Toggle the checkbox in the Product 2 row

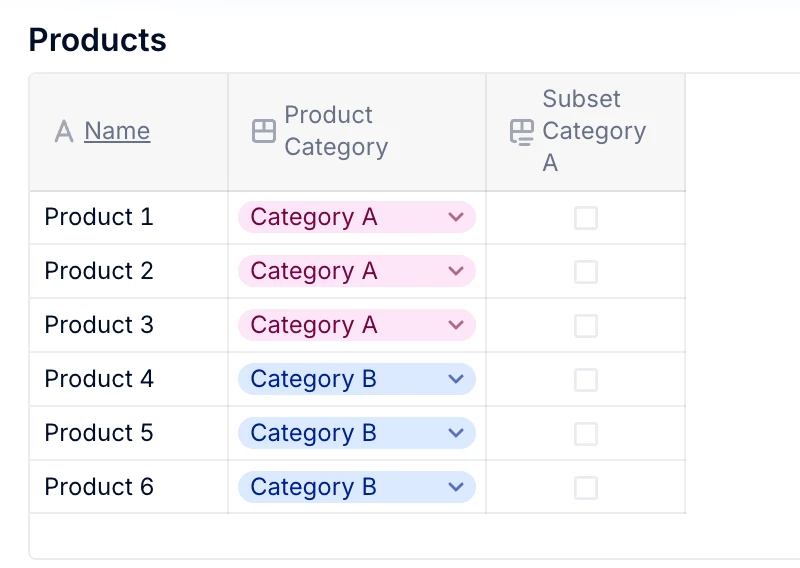point(586,272)
